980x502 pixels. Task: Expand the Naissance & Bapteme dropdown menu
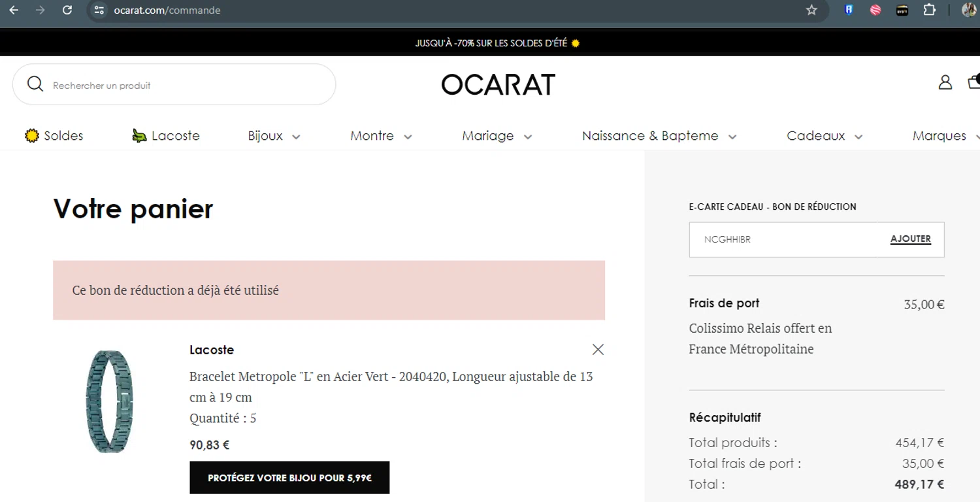(659, 136)
